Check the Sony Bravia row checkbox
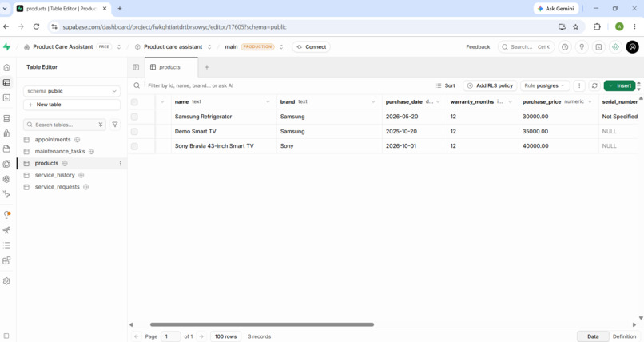Screen dimensions: 644x342 [134, 146]
